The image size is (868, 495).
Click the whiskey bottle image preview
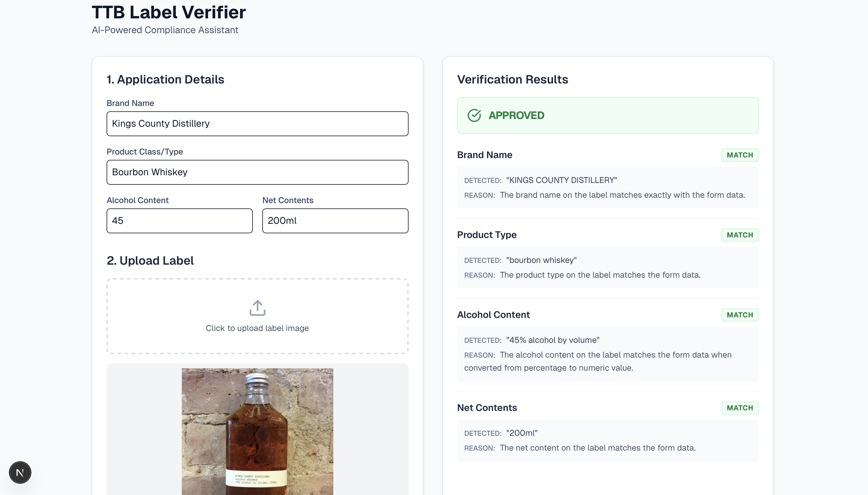pos(257,432)
